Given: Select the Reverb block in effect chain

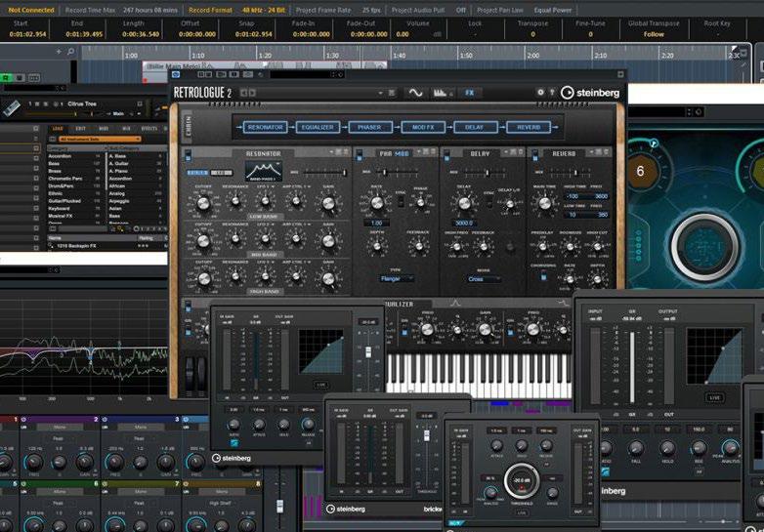Looking at the screenshot, I should pyautogui.click(x=529, y=127).
